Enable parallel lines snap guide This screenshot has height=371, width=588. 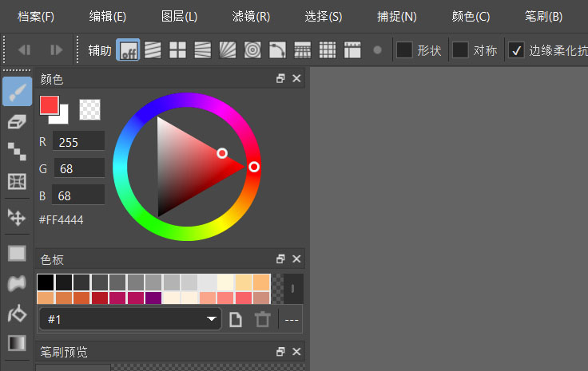[x=153, y=49]
